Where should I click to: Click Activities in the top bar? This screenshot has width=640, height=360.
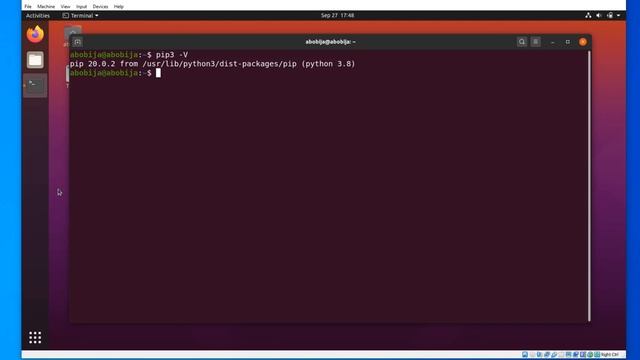click(x=38, y=16)
